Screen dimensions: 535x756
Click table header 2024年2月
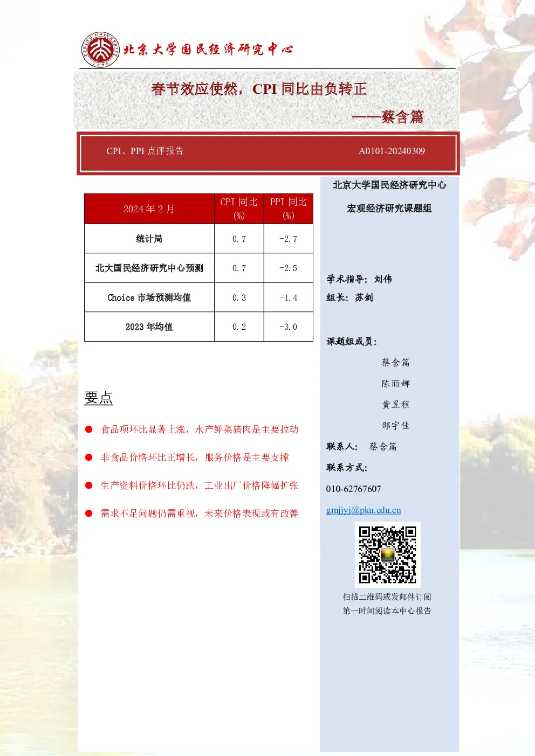[x=149, y=209]
